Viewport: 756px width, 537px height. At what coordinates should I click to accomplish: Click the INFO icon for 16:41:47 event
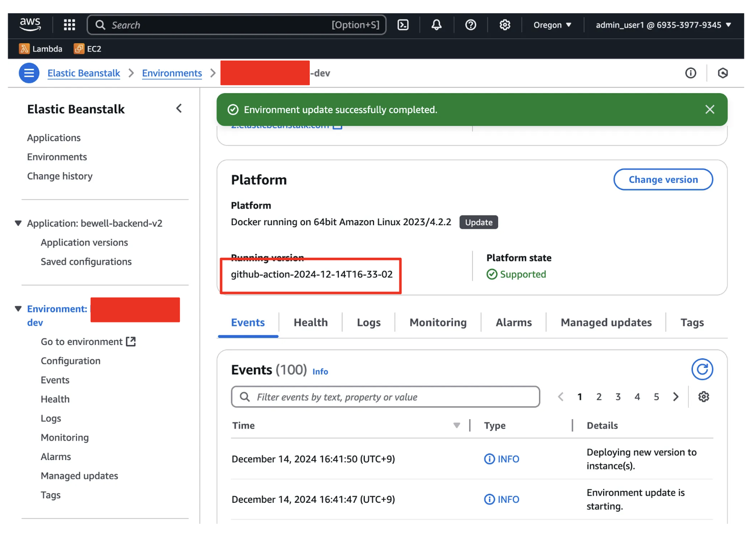pos(489,499)
